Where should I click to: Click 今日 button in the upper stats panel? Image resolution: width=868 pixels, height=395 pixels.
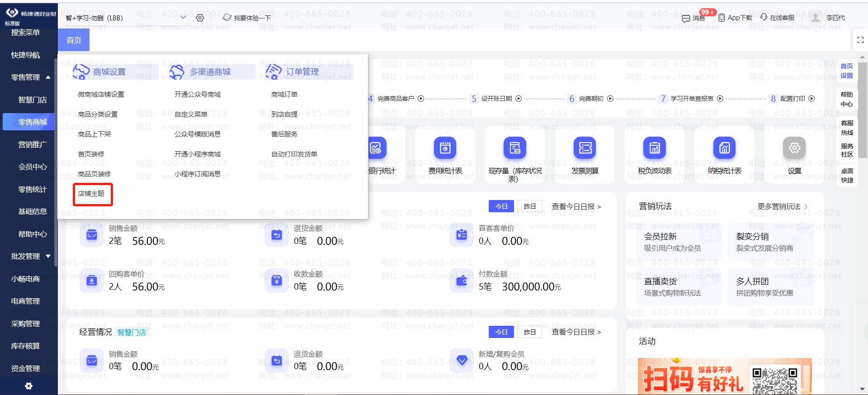tap(501, 206)
